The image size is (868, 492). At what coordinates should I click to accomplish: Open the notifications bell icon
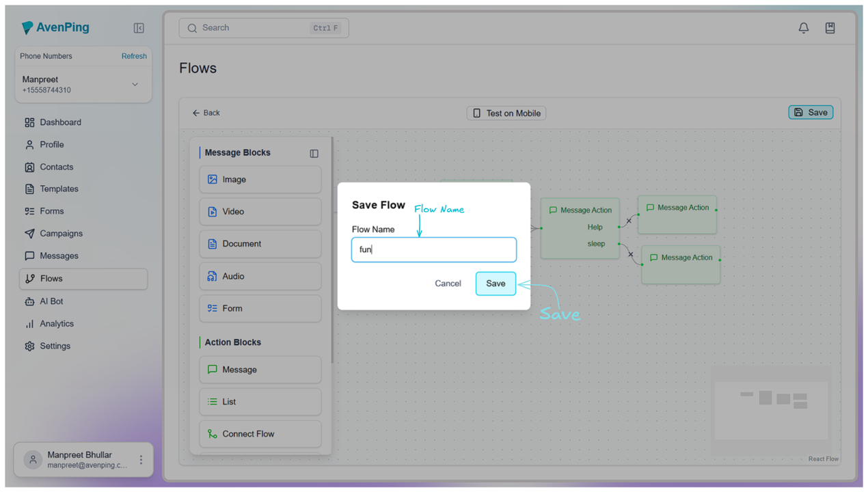click(804, 27)
